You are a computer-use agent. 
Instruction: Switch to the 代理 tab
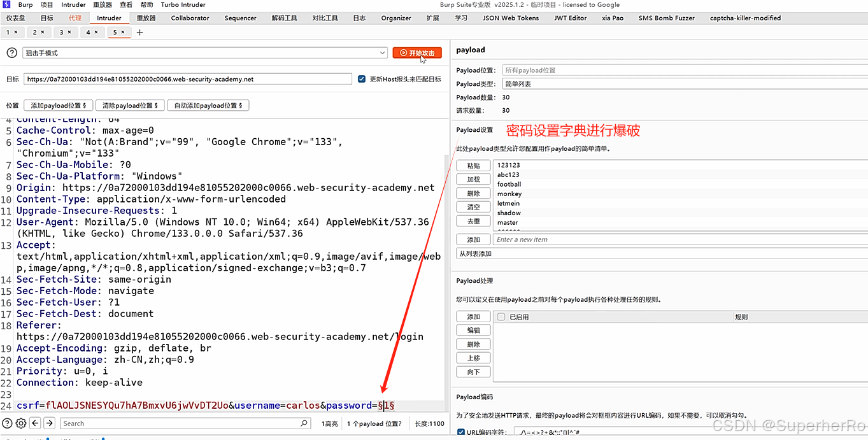click(75, 18)
